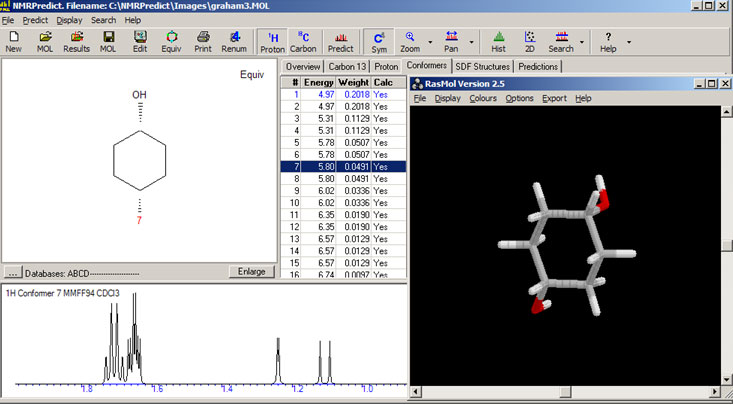Viewport: 733px width, 405px height.
Task: Toggle the Sym symmetry button
Action: click(378, 40)
